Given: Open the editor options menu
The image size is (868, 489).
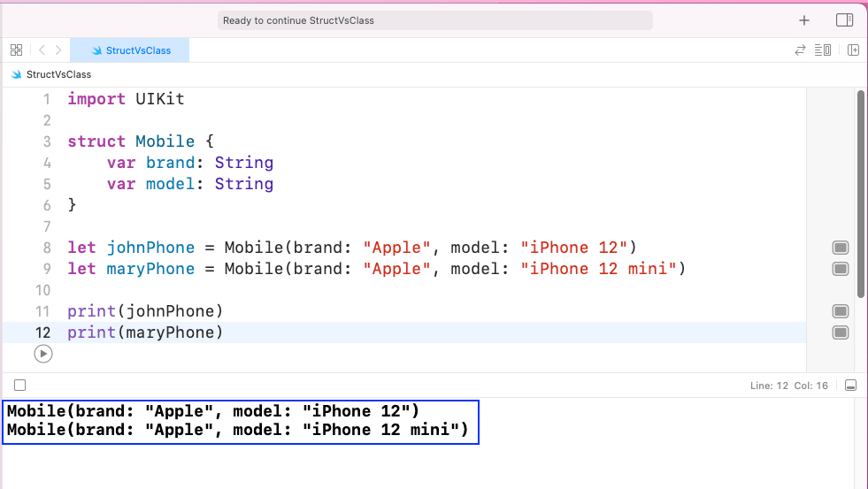Looking at the screenshot, I should click(823, 50).
